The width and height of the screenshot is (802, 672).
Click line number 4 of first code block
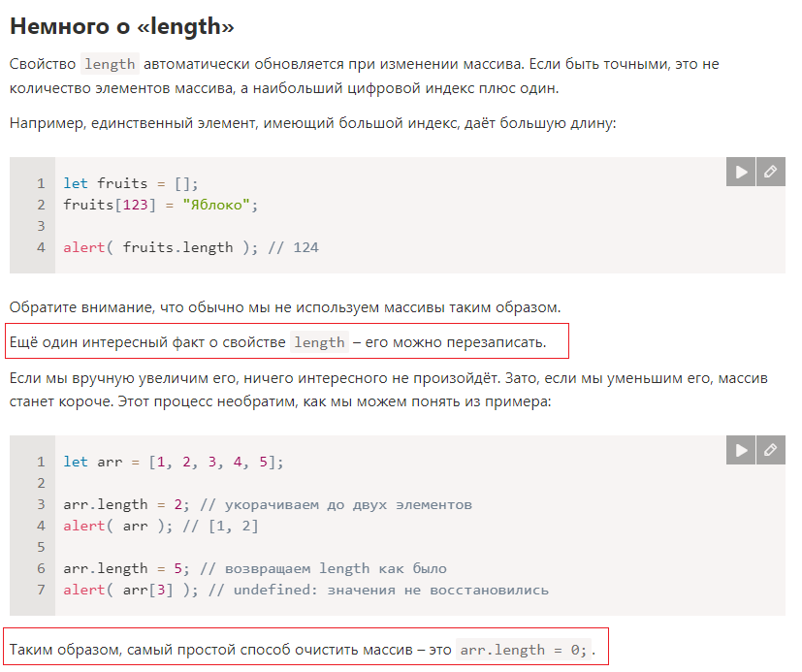pos(41,247)
